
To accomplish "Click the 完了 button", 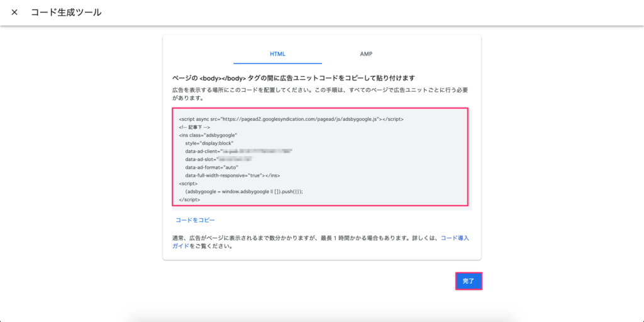I will (469, 281).
